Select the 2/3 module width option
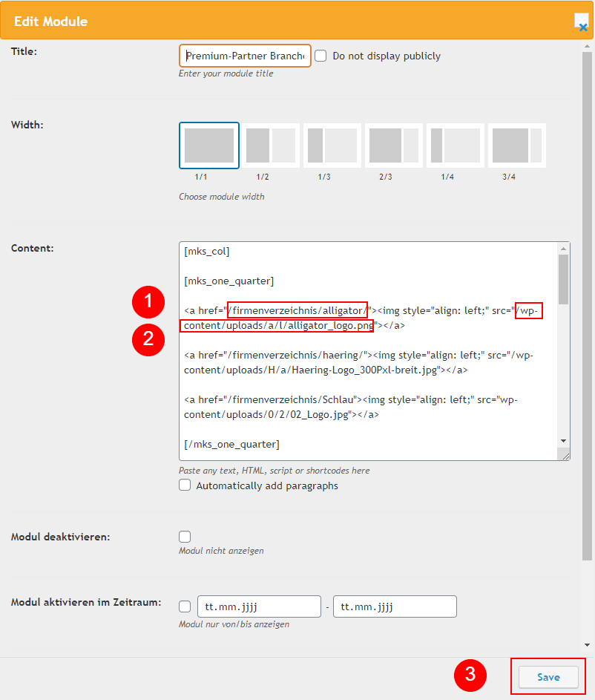595x700 pixels. [393, 145]
